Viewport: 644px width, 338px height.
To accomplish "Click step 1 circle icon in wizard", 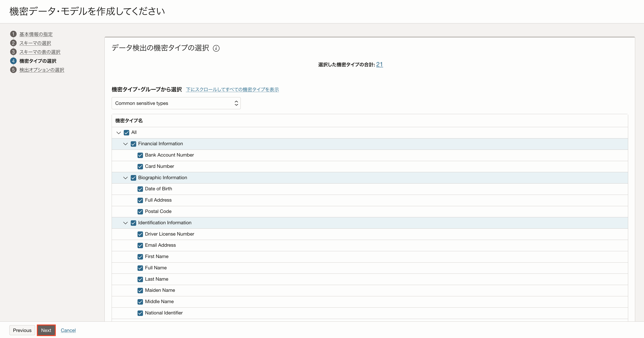I will (13, 34).
